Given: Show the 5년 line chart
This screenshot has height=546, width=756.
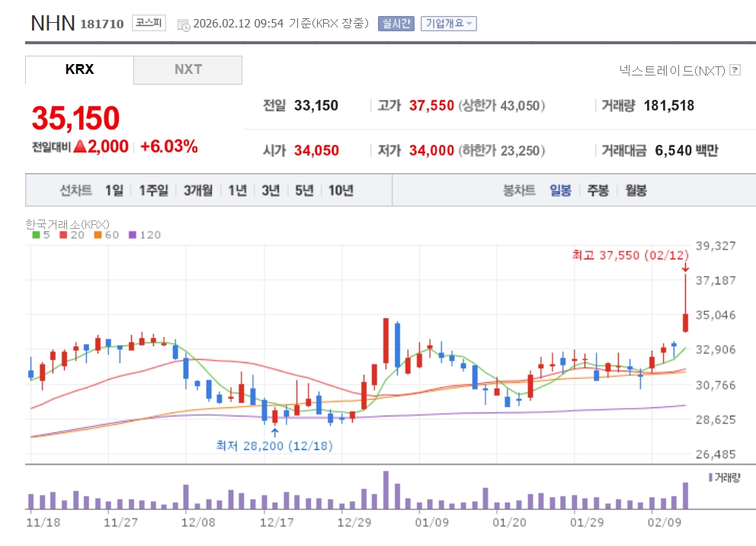Looking at the screenshot, I should click(x=304, y=191).
